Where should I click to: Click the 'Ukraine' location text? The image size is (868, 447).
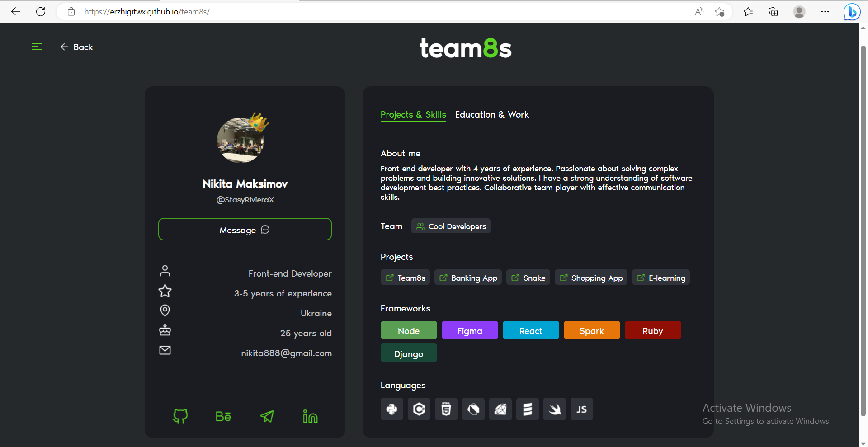pyautogui.click(x=316, y=313)
